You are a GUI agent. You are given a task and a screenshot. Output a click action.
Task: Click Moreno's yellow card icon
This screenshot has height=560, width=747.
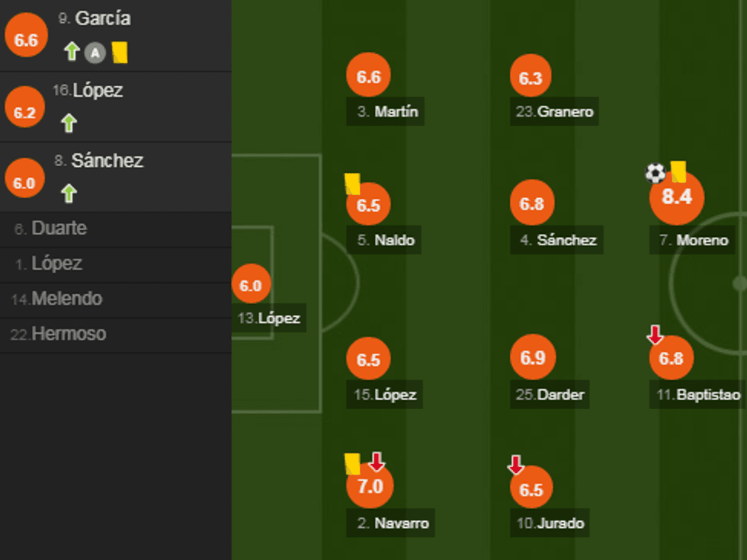[678, 171]
